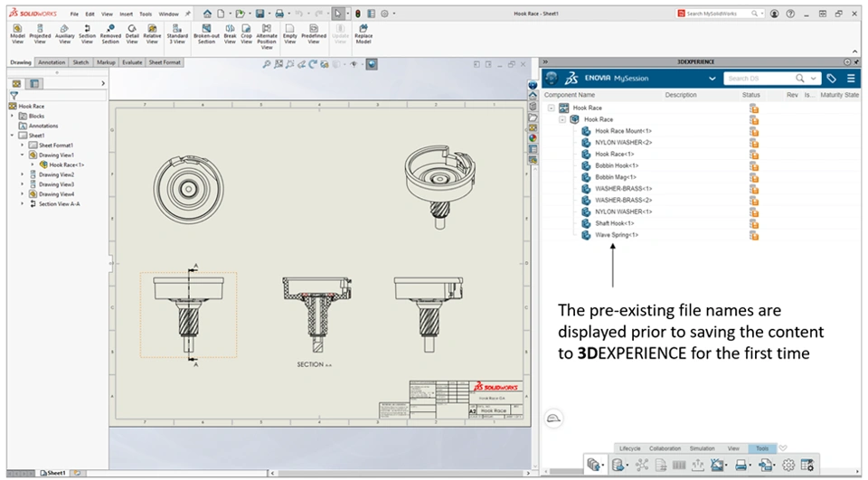Open the Lifecycle tab in the bottom toolbar
Viewport: 868px width, 480px height.
pyautogui.click(x=629, y=448)
